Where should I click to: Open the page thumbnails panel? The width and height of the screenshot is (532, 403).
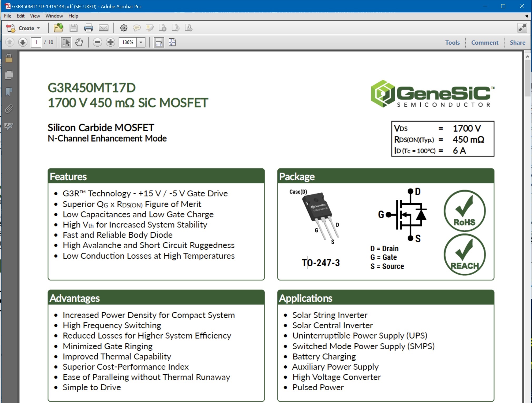[9, 75]
